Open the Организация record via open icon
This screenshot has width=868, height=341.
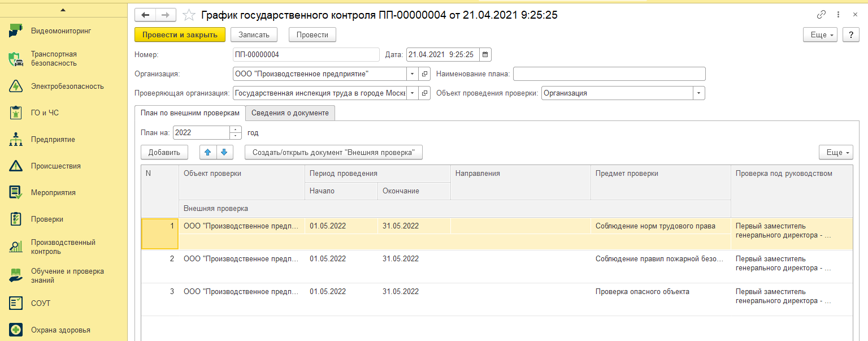pyautogui.click(x=425, y=74)
